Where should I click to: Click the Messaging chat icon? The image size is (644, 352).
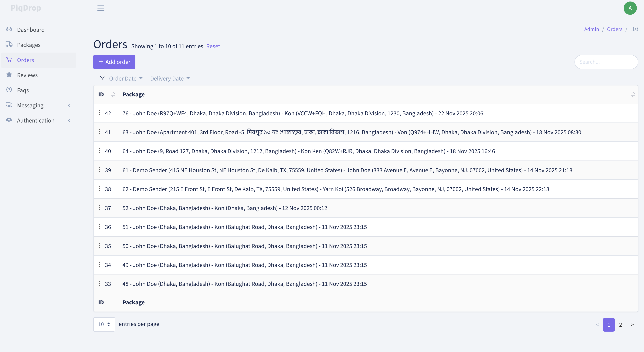[x=9, y=105]
